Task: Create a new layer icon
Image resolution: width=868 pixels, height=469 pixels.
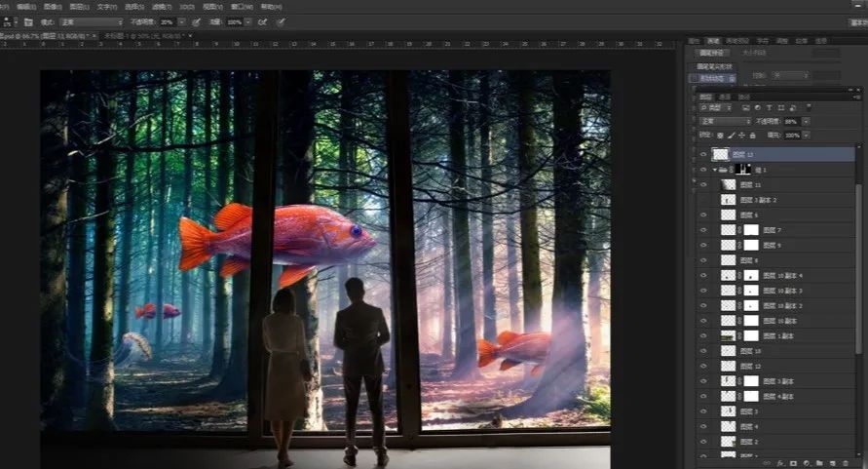Action: pyautogui.click(x=833, y=463)
